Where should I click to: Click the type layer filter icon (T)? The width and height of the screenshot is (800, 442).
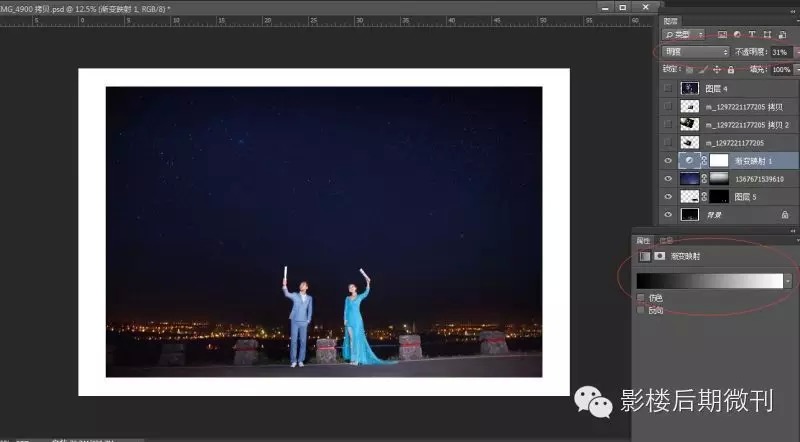click(x=752, y=35)
